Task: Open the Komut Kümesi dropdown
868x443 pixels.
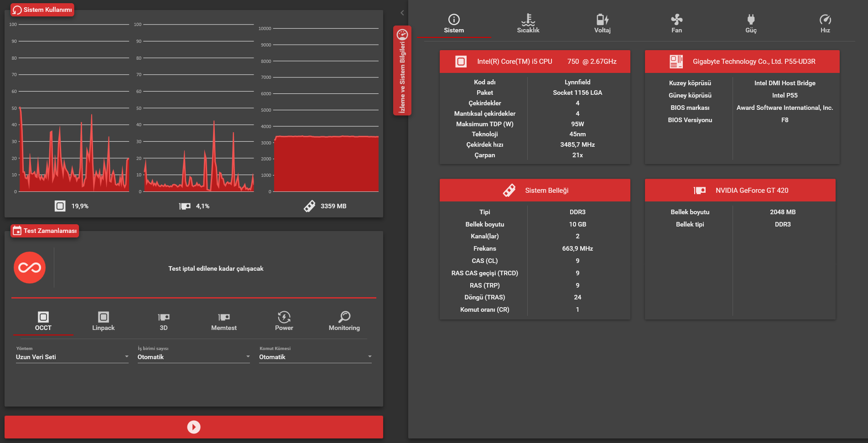Action: [x=316, y=357]
